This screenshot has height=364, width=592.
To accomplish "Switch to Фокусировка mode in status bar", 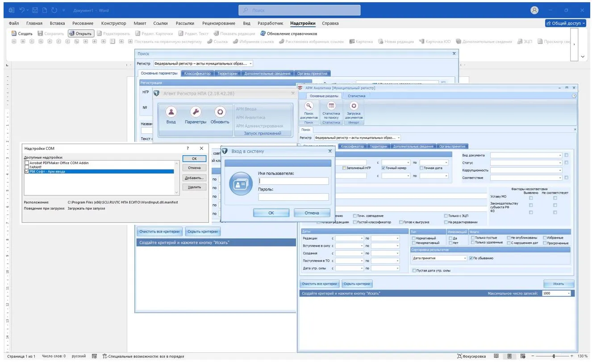I will pos(471,356).
